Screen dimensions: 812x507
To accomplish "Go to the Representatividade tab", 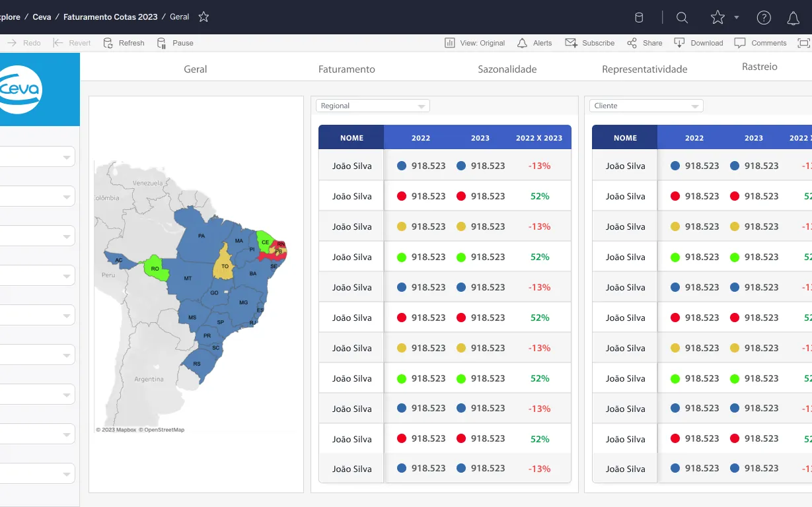I will point(645,69).
